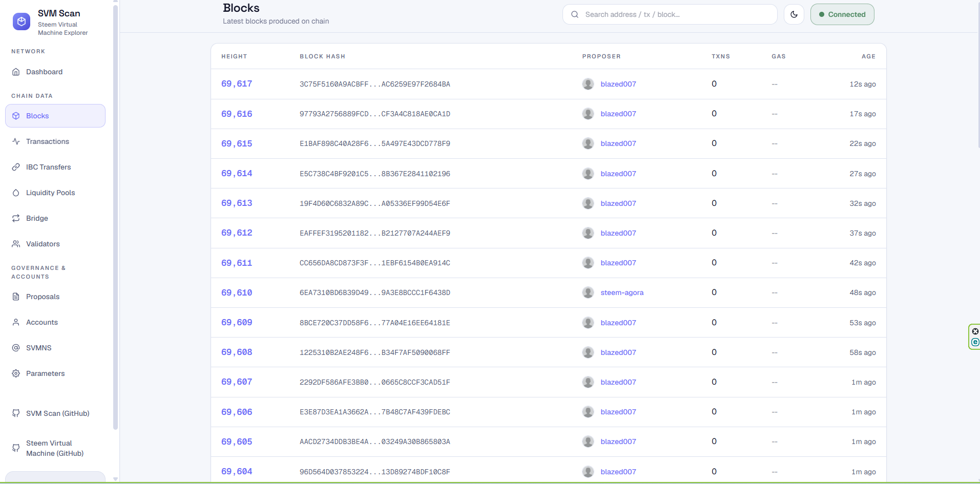Open the Dashboard home icon
980x484 pixels.
(16, 72)
